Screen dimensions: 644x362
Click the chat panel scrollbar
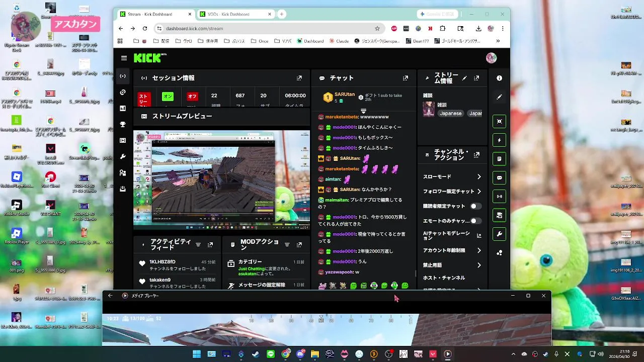point(415,274)
